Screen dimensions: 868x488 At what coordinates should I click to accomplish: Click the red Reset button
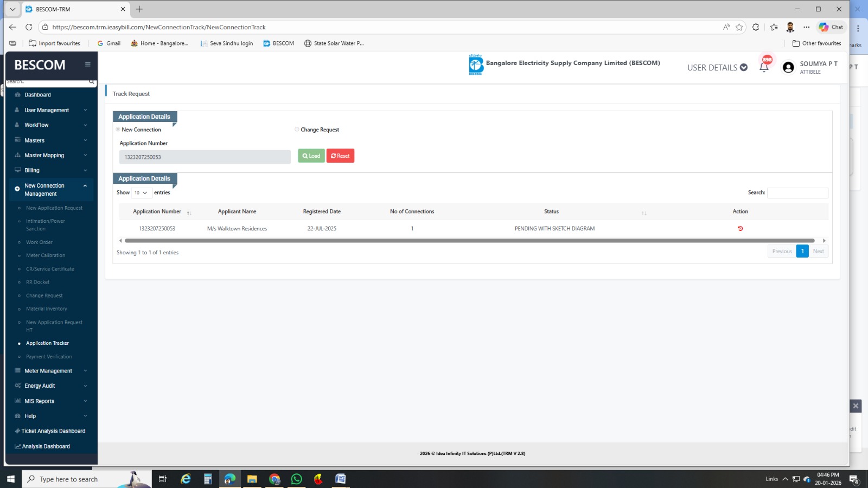coord(340,156)
